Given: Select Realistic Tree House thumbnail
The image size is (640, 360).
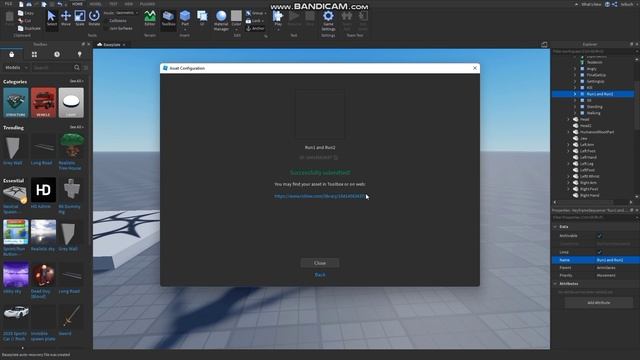Looking at the screenshot, I should [71, 146].
